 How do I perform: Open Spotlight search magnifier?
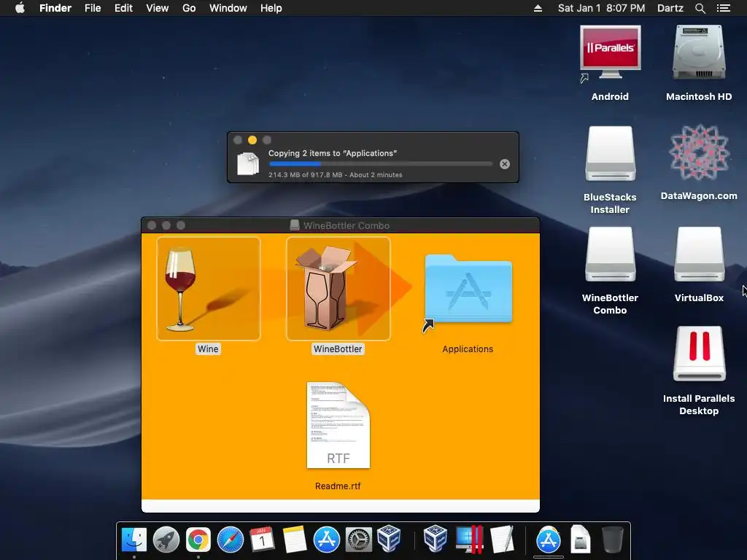click(700, 8)
